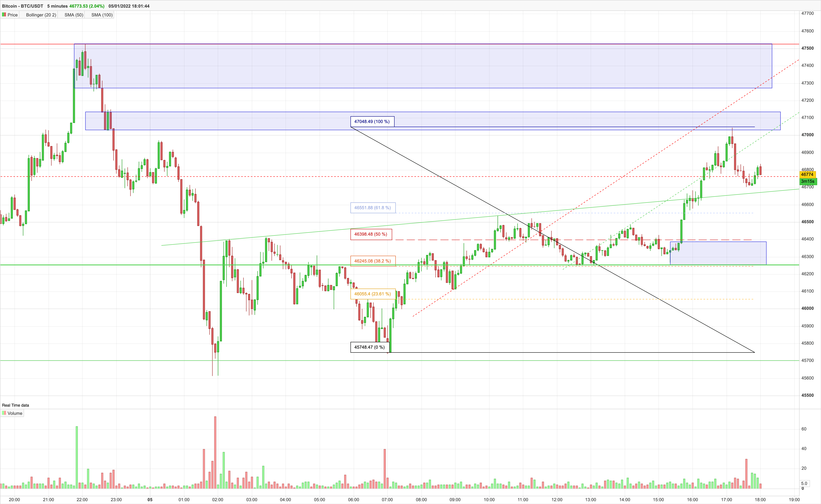The width and height of the screenshot is (821, 504).
Task: Click the 18:00 time axis label
Action: coord(760,500)
